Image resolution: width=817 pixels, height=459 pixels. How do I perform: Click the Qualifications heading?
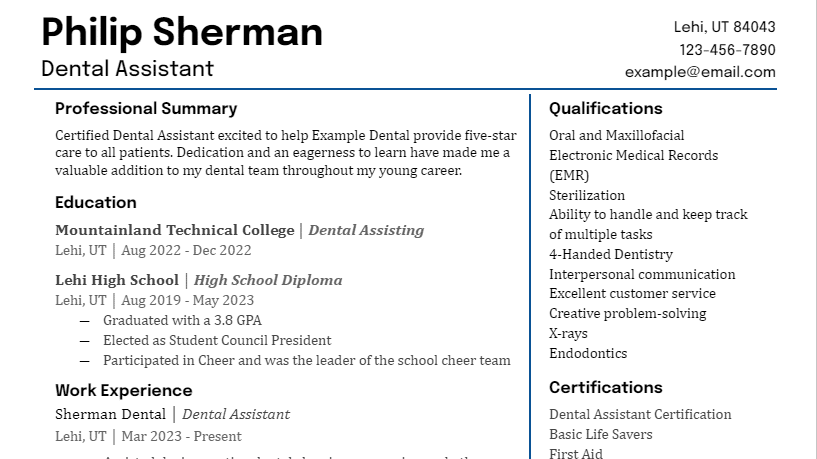click(605, 108)
